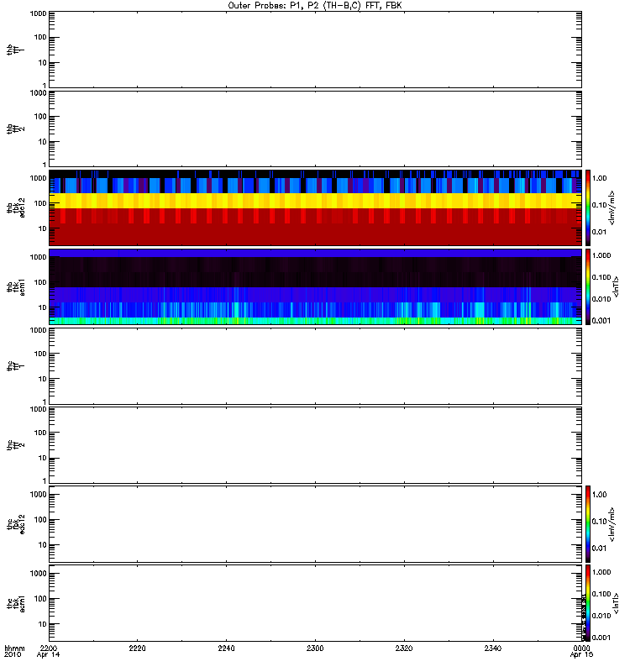The height and width of the screenshot is (672, 630).
Task: Select the thb fbk edc12 spectrogram panel
Action: click(315, 207)
